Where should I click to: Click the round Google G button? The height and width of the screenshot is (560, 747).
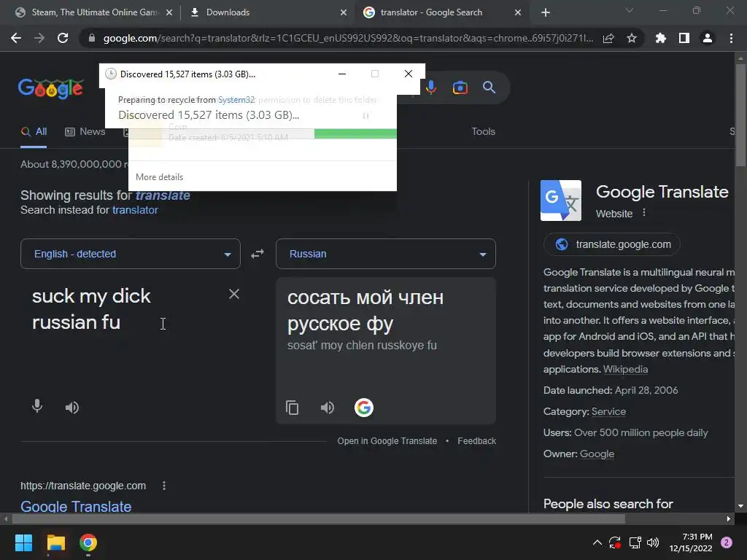point(363,408)
